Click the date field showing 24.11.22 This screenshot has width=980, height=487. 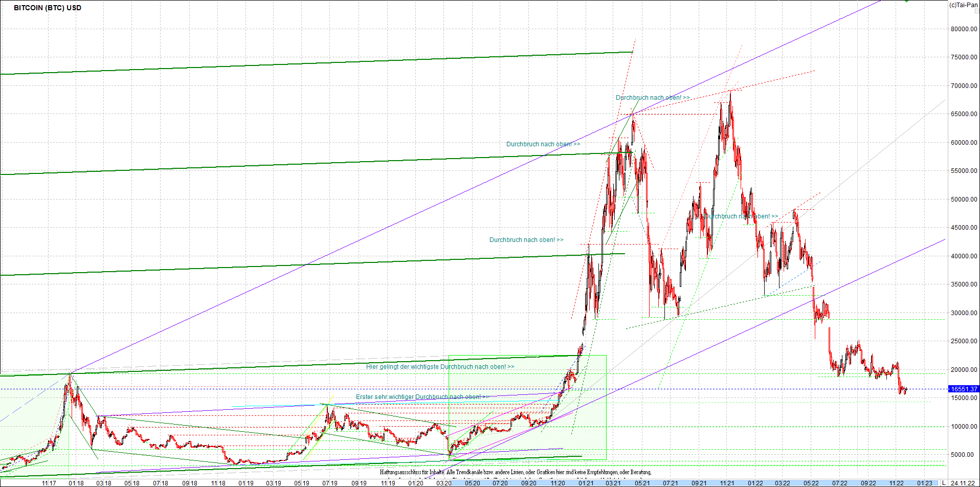[963, 483]
